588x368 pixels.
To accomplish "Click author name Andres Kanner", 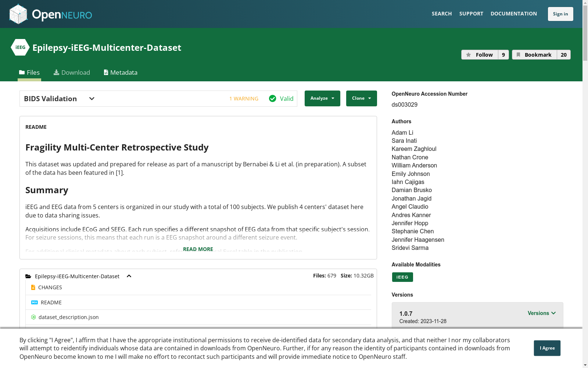I will (x=411, y=215).
